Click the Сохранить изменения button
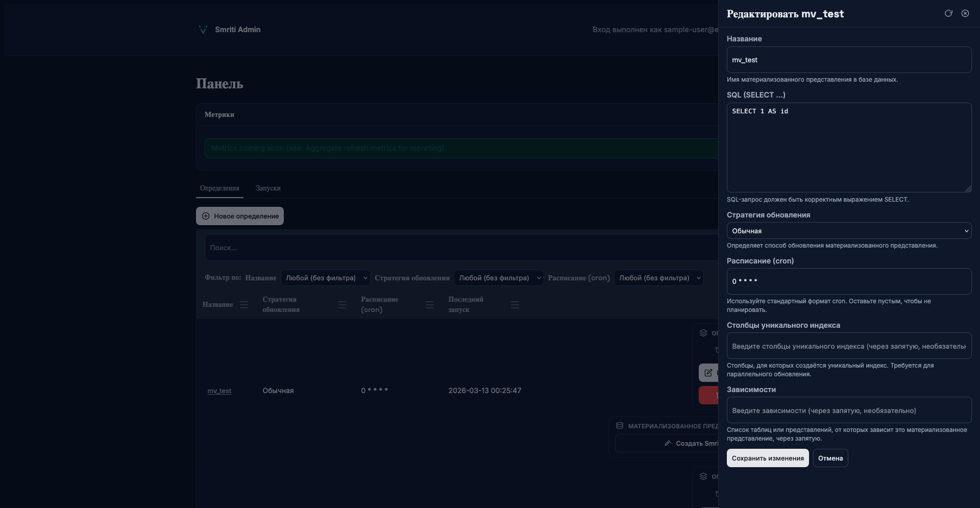The width and height of the screenshot is (980, 508). 767,458
